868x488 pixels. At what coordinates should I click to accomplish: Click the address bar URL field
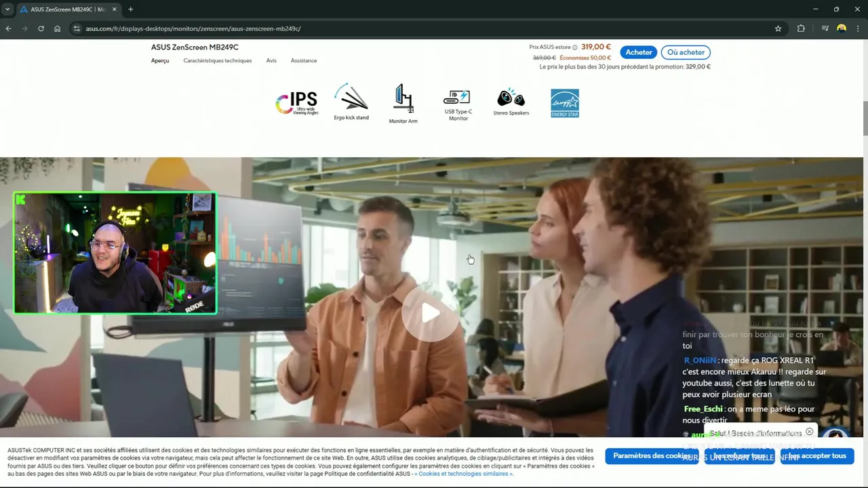[x=420, y=28]
